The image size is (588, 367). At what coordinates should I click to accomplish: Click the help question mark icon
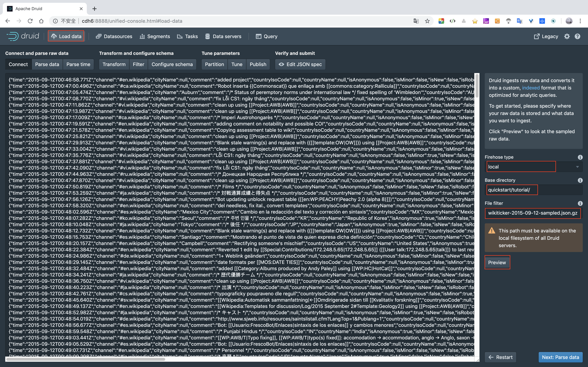click(577, 36)
